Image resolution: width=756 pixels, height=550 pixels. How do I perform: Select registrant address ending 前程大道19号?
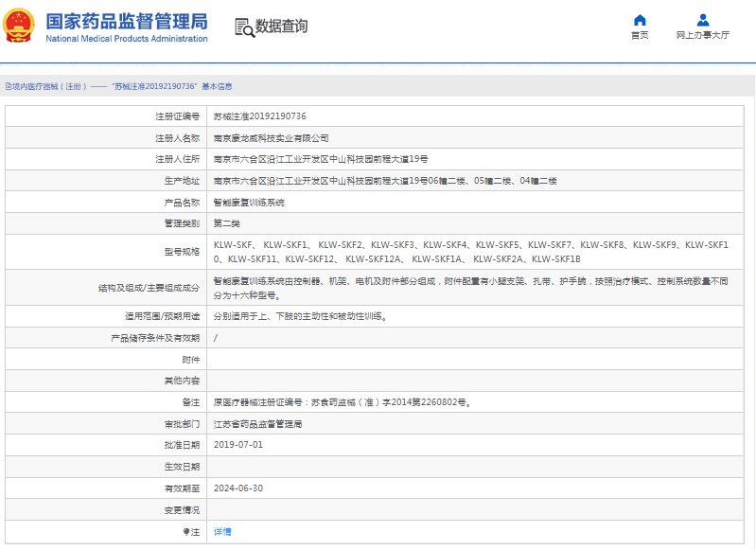[321, 159]
